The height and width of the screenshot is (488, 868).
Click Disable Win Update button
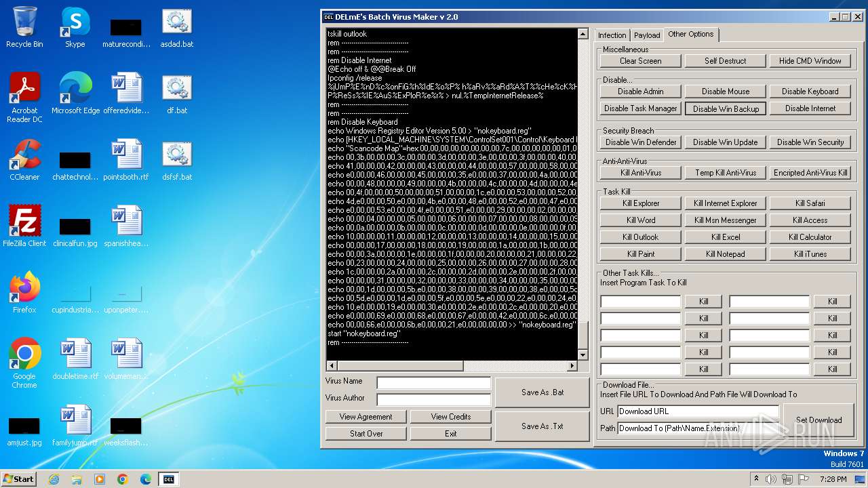(725, 142)
